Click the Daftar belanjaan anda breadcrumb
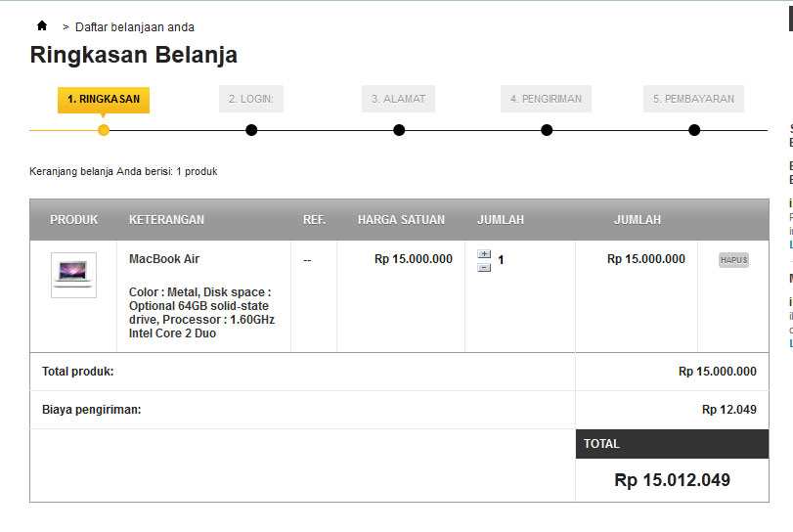Image resolution: width=793 pixels, height=532 pixels. [135, 27]
